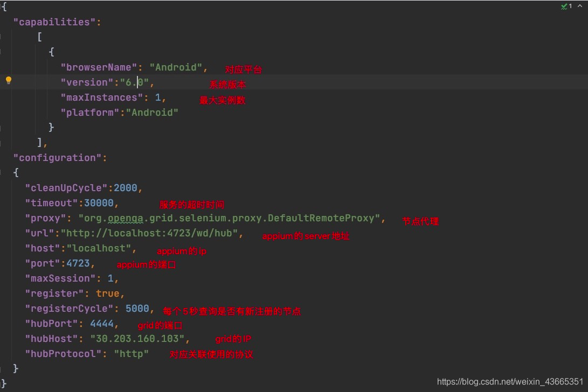Viewport: 588px width, 392px height.
Task: Click the "proxy" key
Action: click(x=45, y=218)
